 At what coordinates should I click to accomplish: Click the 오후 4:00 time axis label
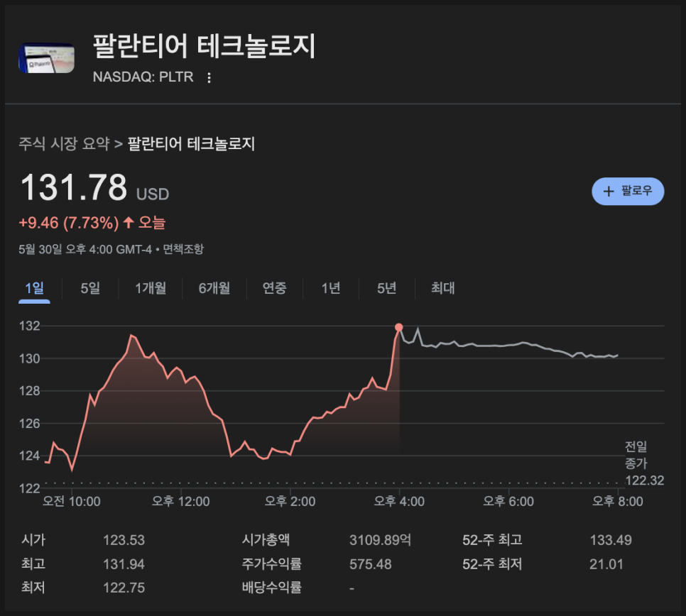399,501
